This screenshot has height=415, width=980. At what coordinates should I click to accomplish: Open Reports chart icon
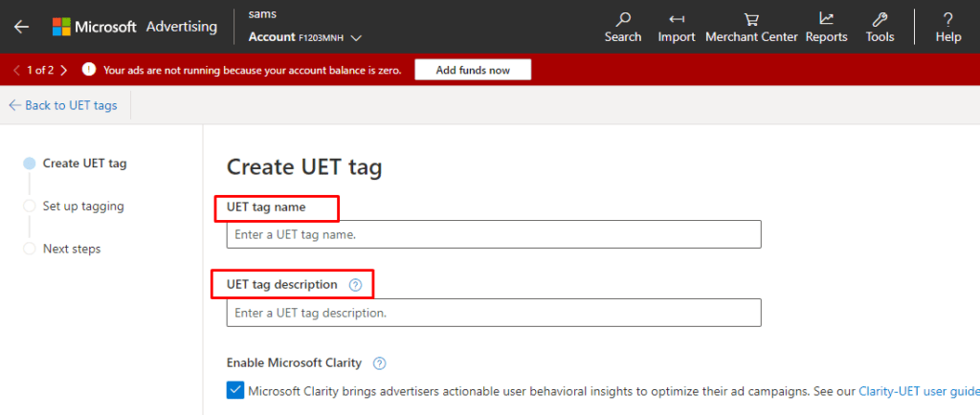(826, 19)
